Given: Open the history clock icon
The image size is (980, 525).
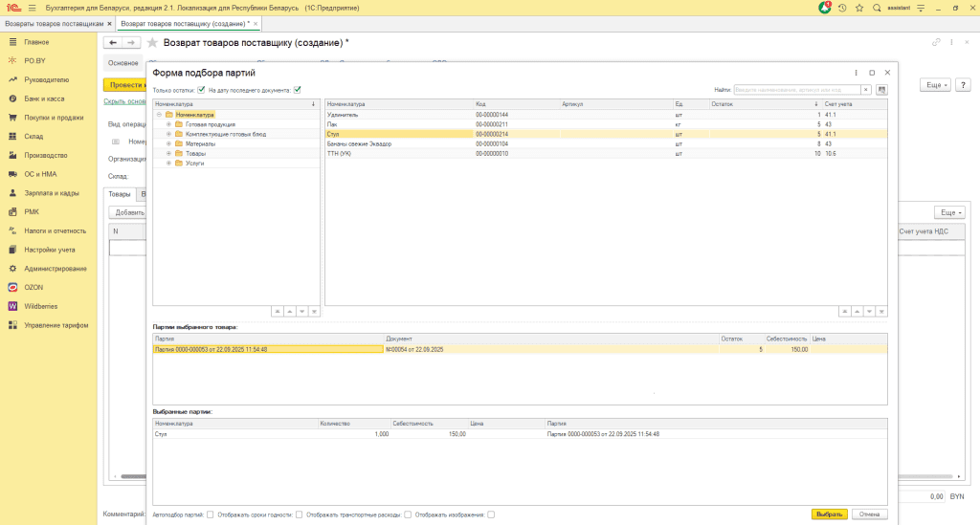Looking at the screenshot, I should click(x=841, y=8).
